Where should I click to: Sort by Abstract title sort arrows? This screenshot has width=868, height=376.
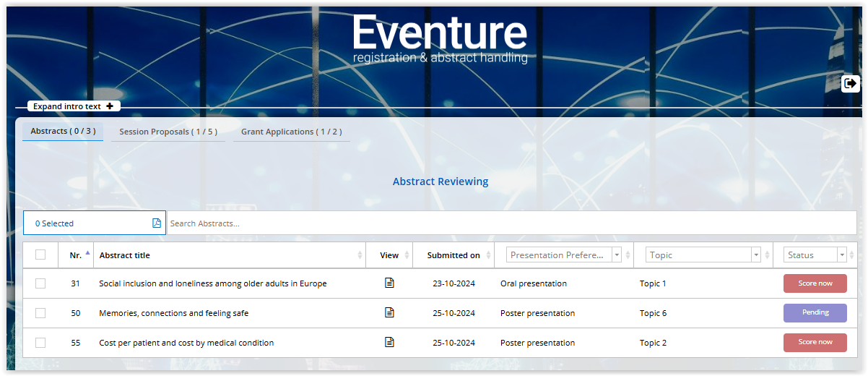point(360,255)
